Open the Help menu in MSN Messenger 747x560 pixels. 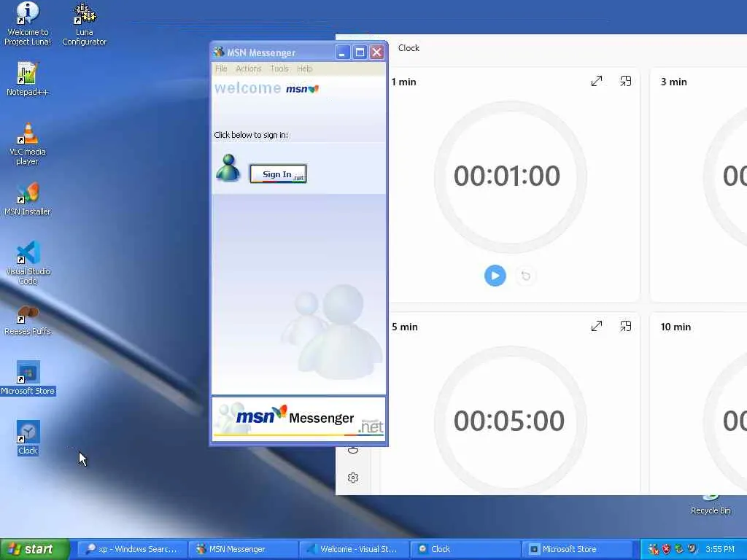click(304, 69)
